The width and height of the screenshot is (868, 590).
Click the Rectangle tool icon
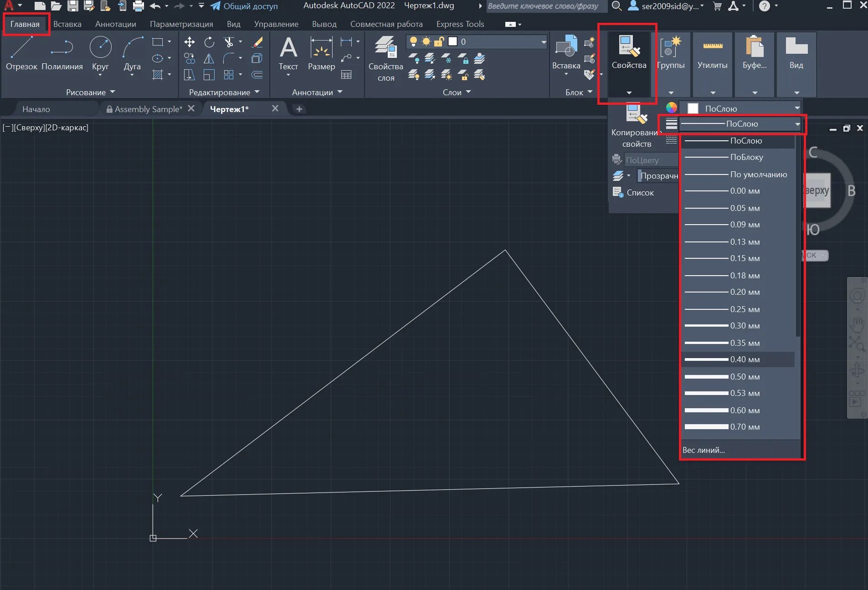tap(158, 42)
